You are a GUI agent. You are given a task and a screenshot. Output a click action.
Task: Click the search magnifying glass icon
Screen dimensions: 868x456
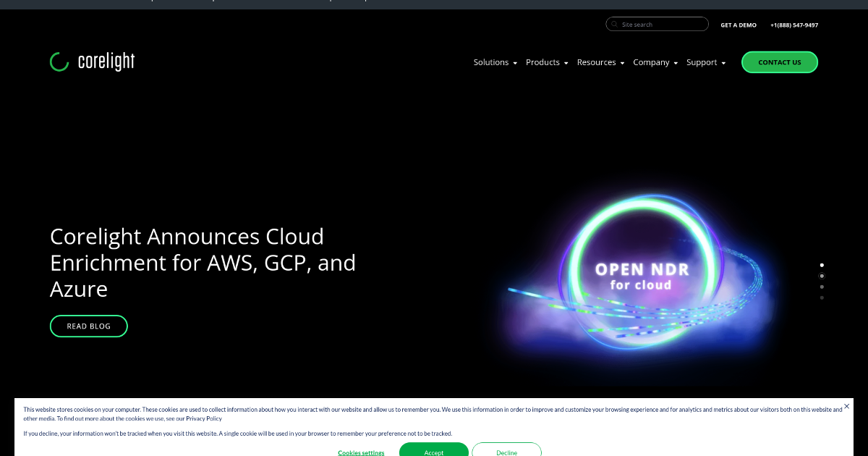(613, 24)
